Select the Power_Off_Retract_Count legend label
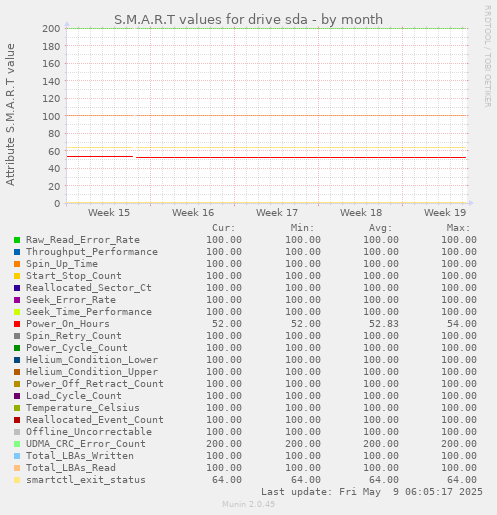The height and width of the screenshot is (515, 497). (95, 384)
